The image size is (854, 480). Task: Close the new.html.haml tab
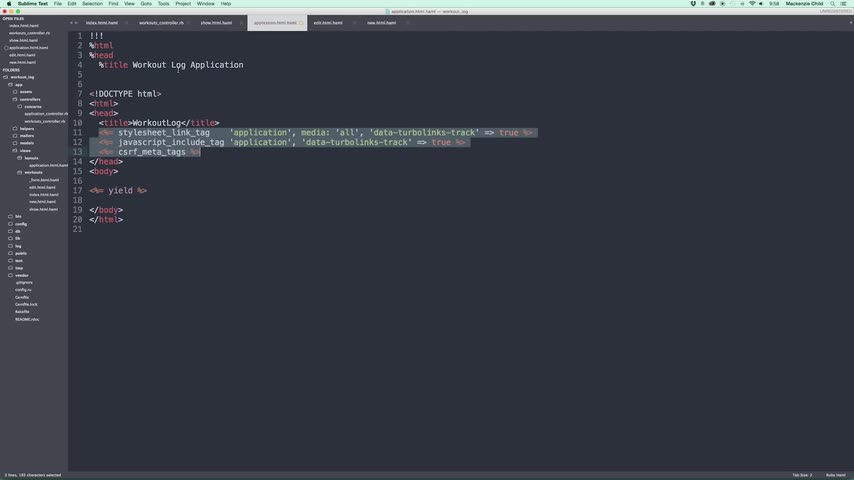(407, 23)
